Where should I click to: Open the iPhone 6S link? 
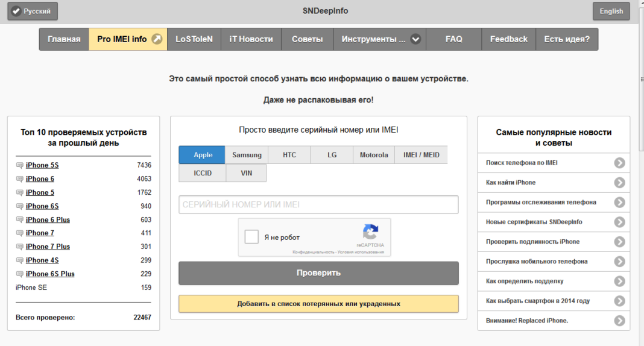42,206
